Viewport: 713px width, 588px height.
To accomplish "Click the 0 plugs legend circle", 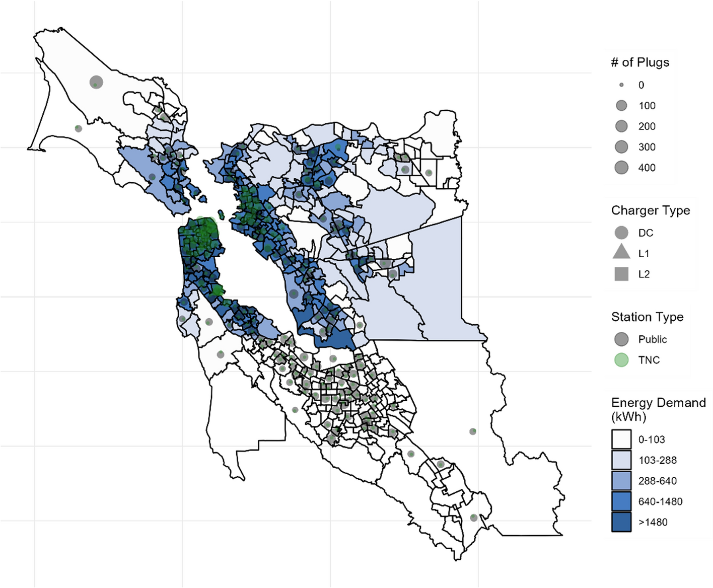I will (621, 85).
